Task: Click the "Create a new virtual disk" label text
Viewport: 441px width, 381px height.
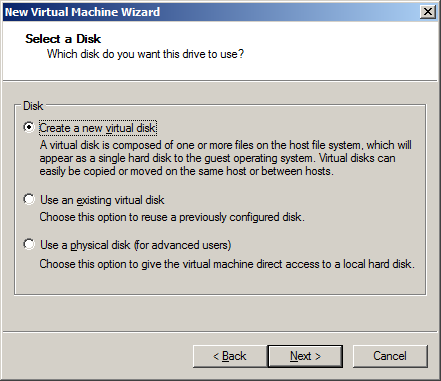Action: coord(98,128)
